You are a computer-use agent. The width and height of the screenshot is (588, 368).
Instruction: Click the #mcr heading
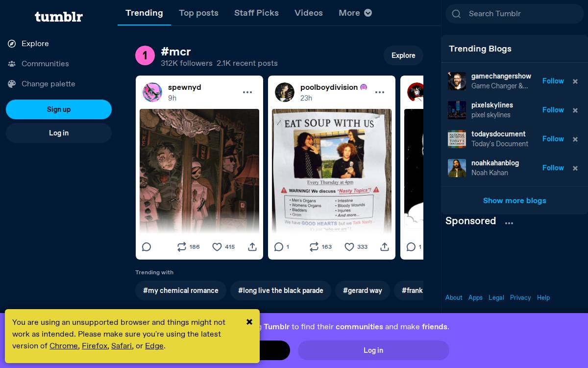click(x=176, y=52)
